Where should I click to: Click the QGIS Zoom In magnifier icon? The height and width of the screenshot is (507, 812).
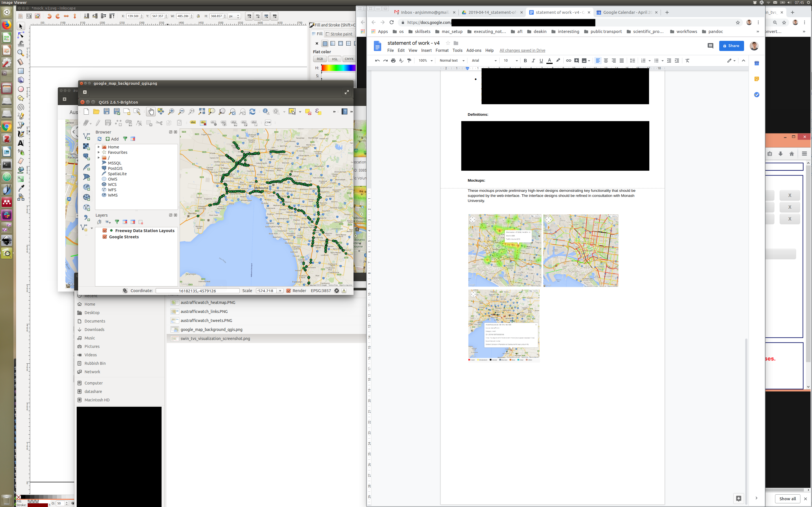pos(171,112)
